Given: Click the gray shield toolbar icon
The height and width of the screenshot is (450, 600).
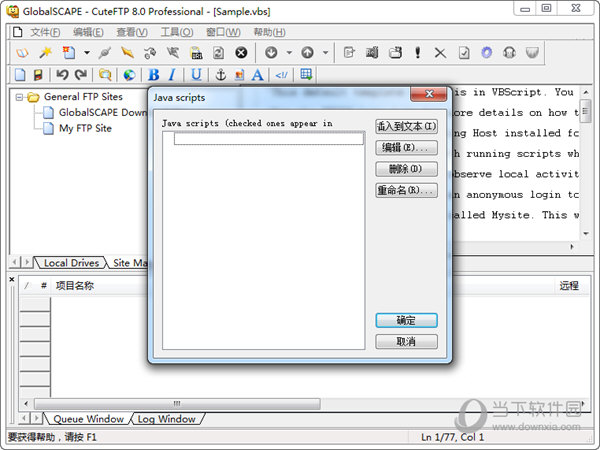Looking at the screenshot, I should coord(532,53).
